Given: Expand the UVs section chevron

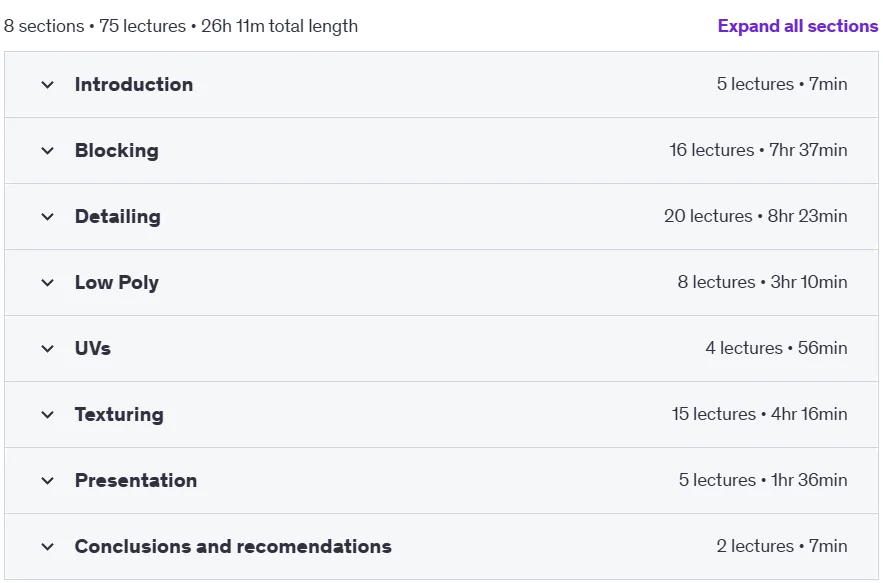Looking at the screenshot, I should (x=48, y=349).
